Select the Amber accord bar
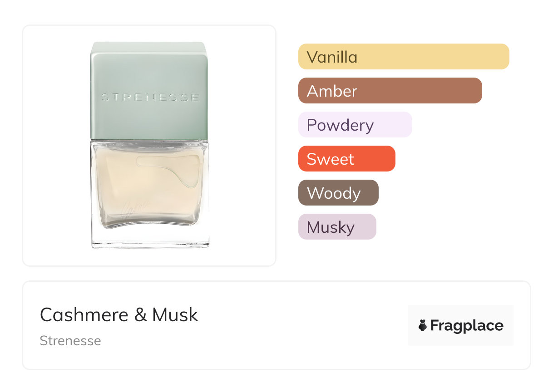 click(390, 91)
